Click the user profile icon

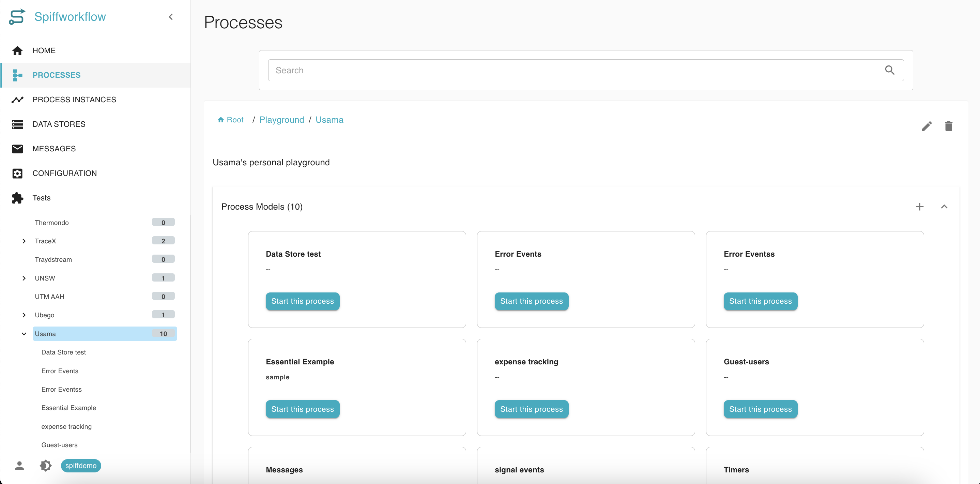tap(19, 465)
